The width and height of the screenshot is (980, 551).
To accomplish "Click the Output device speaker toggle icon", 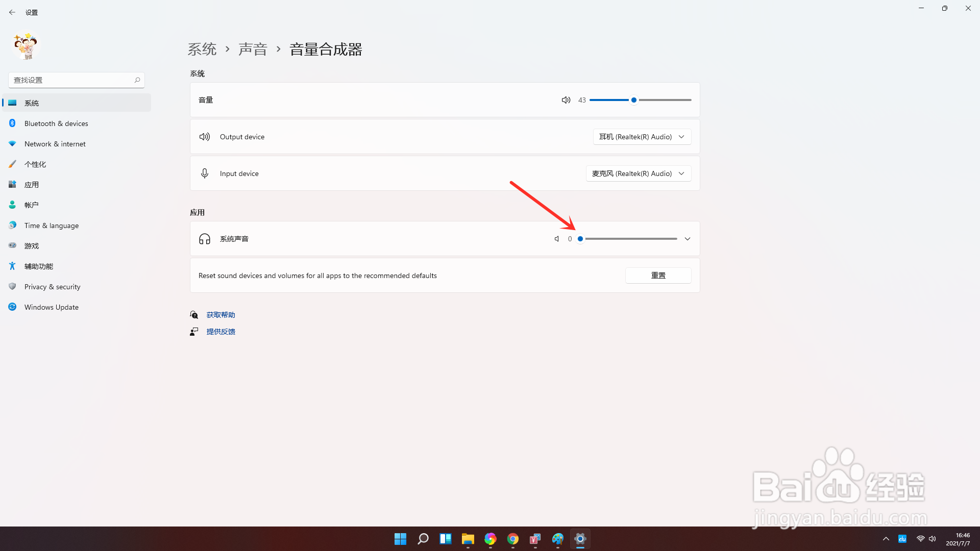I will click(204, 136).
